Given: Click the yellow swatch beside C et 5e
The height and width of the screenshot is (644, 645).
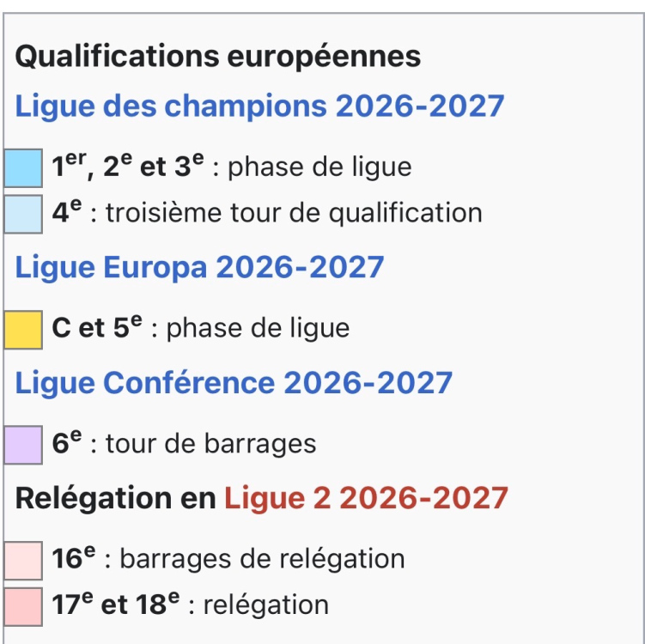Looking at the screenshot, I should point(23,330).
